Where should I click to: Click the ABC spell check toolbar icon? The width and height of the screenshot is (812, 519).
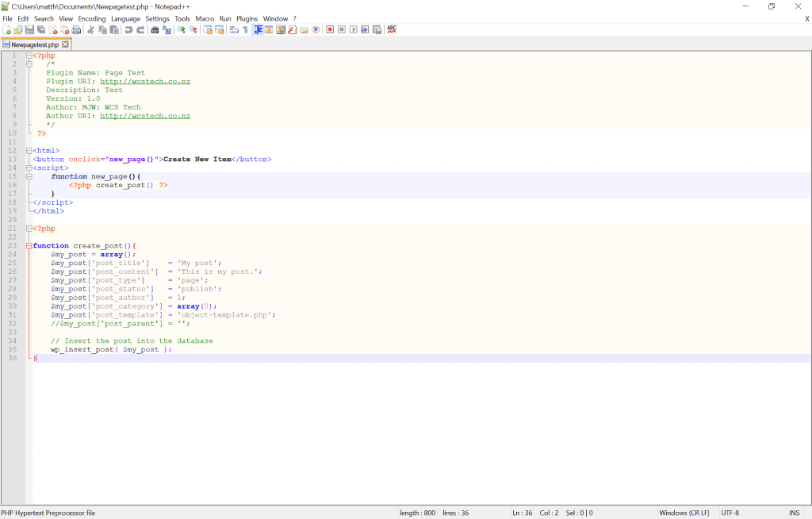click(x=392, y=29)
